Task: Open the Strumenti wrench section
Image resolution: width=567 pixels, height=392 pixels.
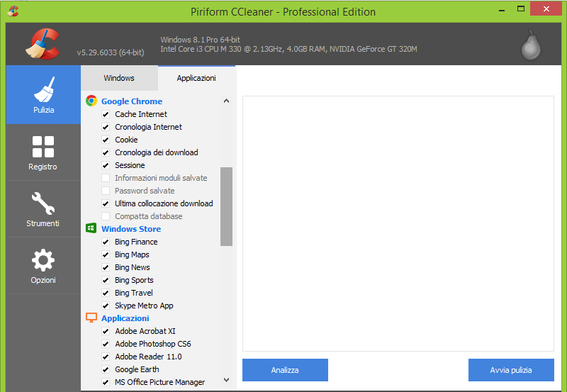Action: pos(43,209)
